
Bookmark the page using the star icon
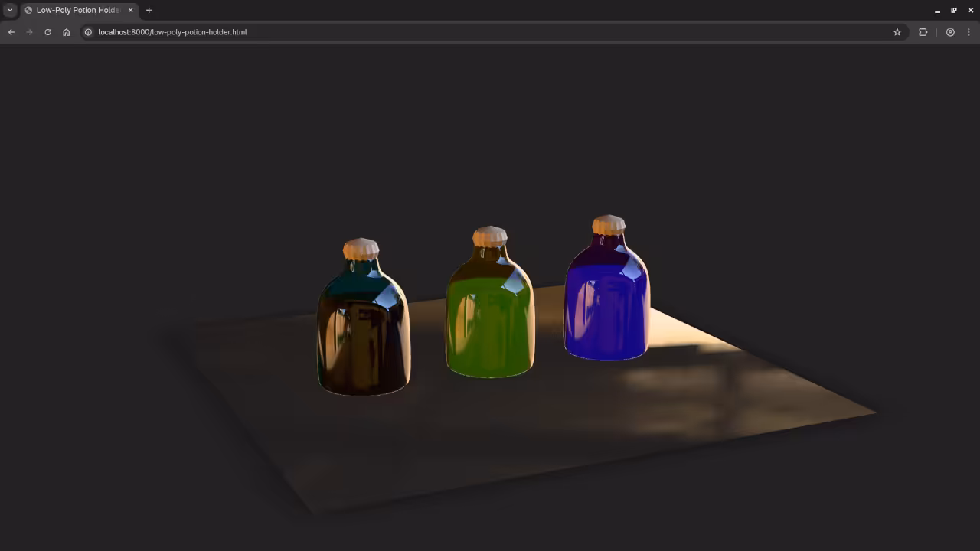897,32
